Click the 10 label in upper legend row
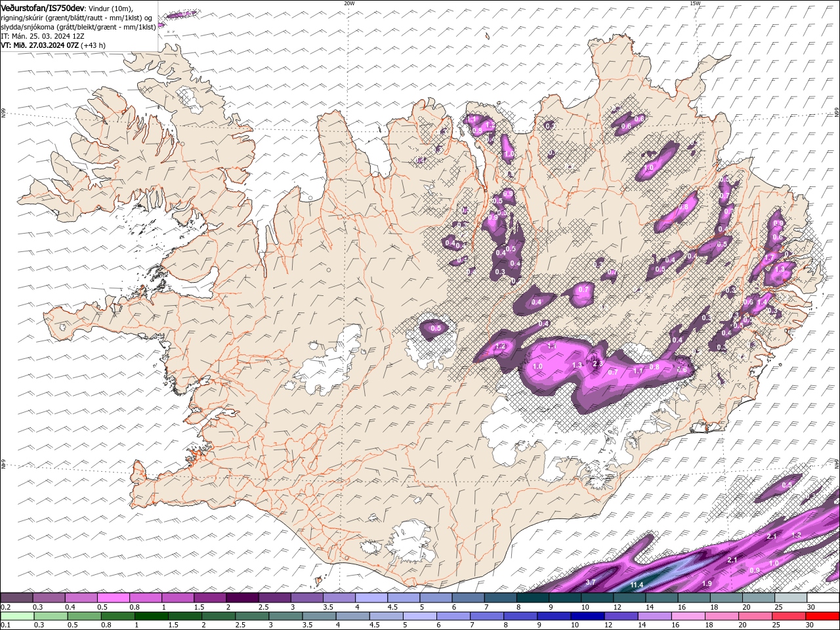Viewport: 840px width, 630px height. coord(585,607)
